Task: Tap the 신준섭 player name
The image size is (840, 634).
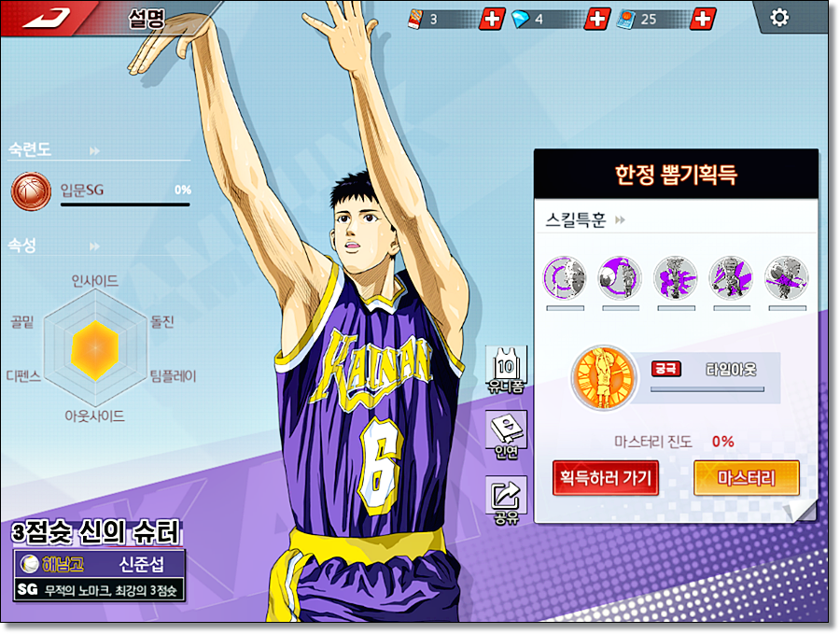Action: tap(142, 564)
